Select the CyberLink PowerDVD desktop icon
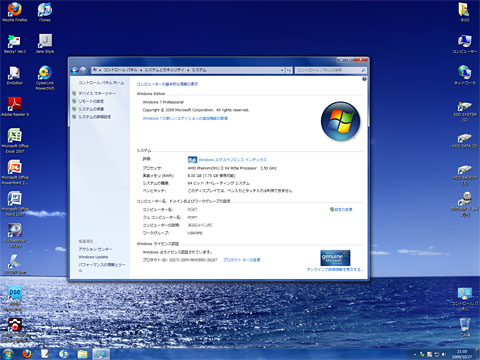480x360 pixels. click(45, 77)
